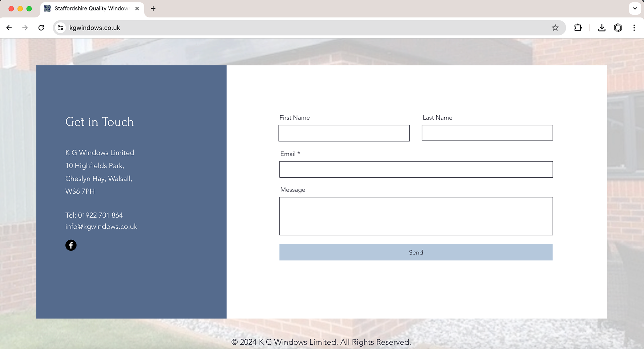The height and width of the screenshot is (349, 644).
Task: Click the K G Windows Limited address line
Action: point(100,153)
